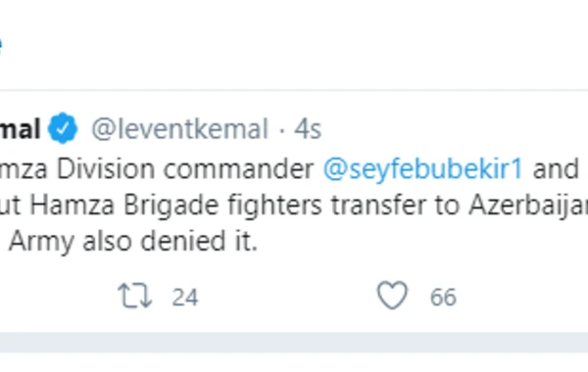Screen dimensions: 588x372
Task: Click the gray divider bar below the tweet
Action: tap(294, 342)
